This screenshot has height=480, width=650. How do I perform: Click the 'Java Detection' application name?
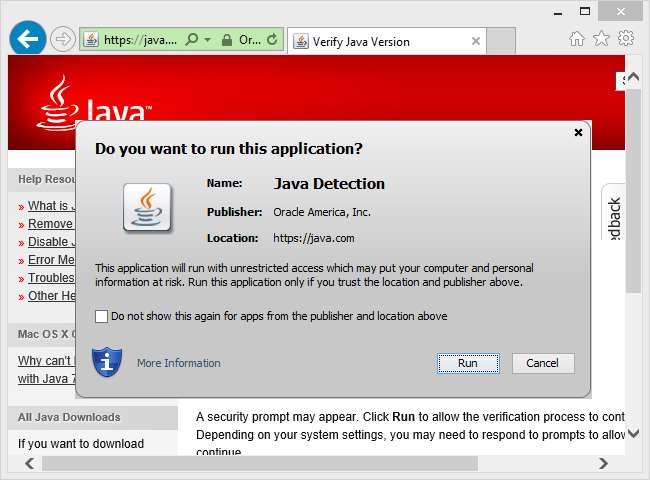pos(329,184)
